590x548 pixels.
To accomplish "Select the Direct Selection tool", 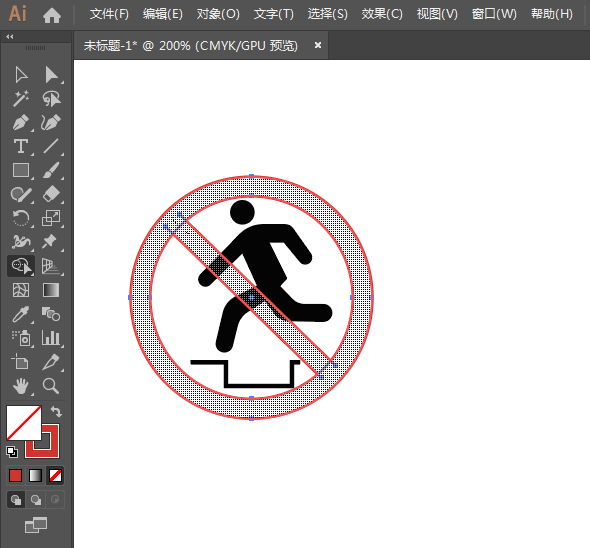I will pyautogui.click(x=51, y=75).
